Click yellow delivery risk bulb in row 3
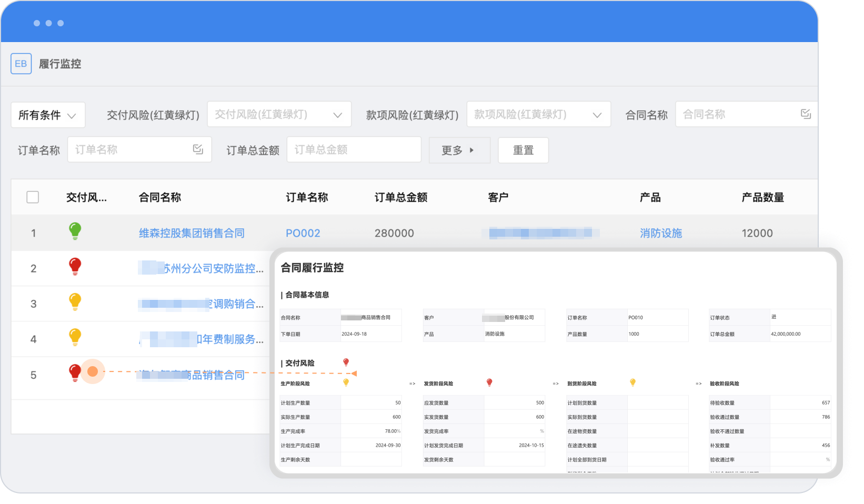Screen dimensions: 864x504 click(75, 302)
